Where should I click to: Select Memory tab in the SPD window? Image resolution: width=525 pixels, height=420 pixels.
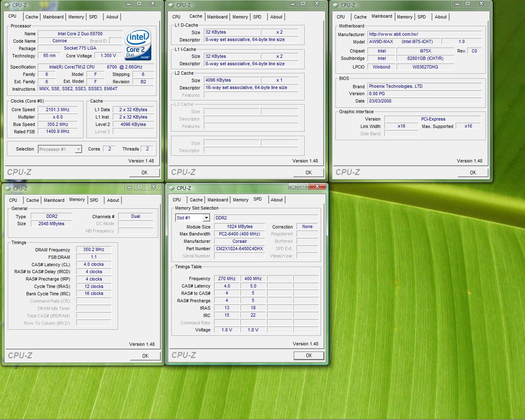[x=241, y=200]
